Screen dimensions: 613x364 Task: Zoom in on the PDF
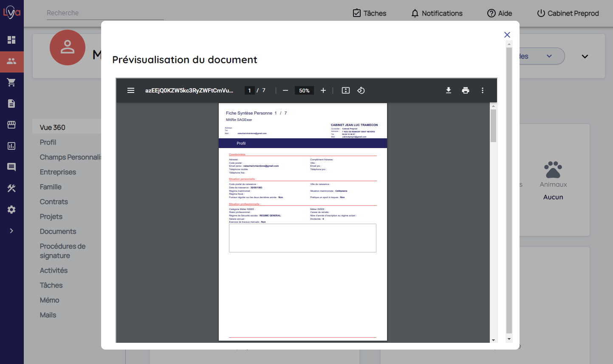pos(323,90)
